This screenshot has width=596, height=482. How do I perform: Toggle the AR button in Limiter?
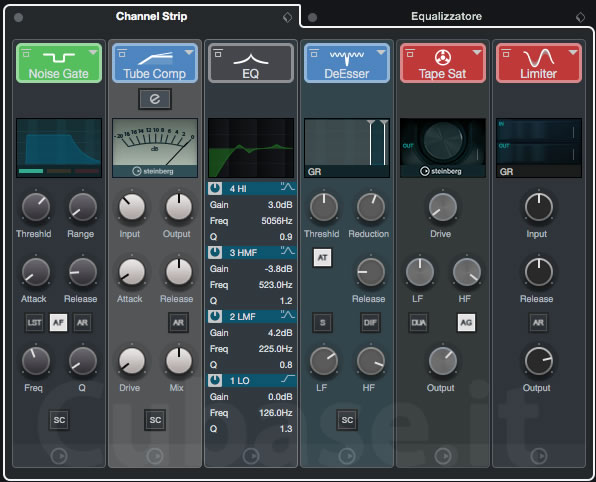pos(538,323)
